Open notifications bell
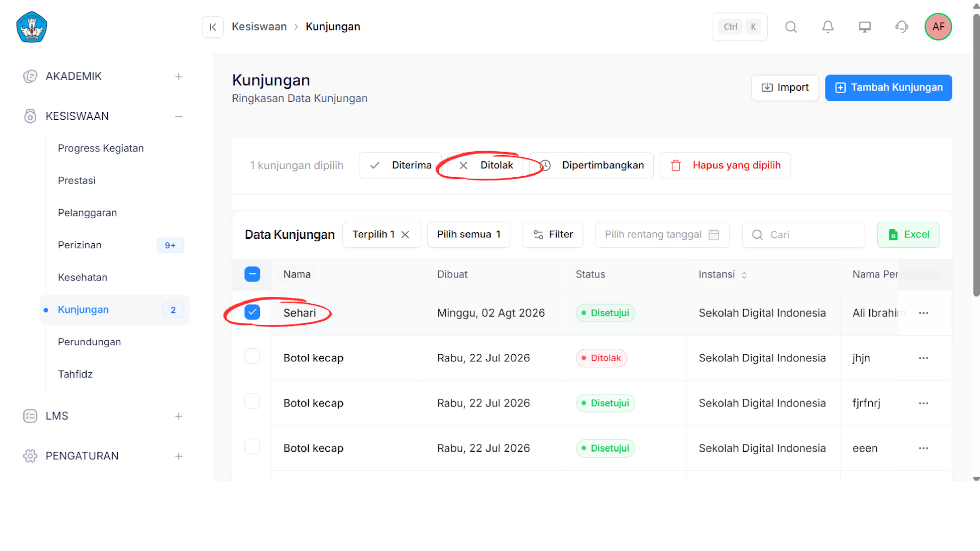 [x=828, y=27]
